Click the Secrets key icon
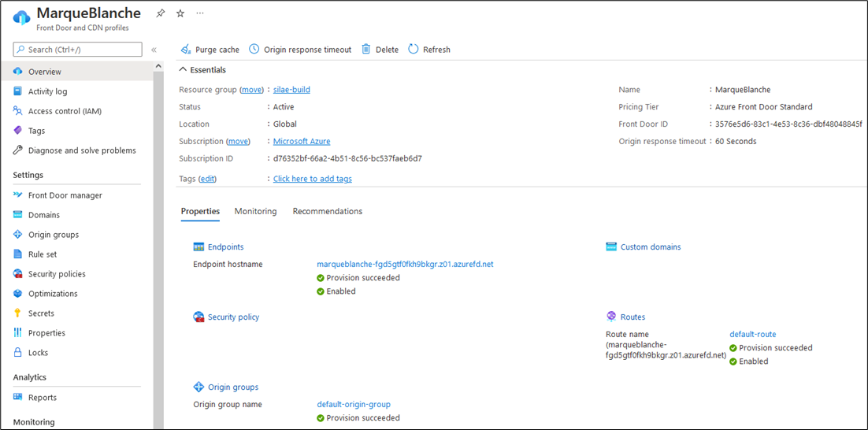This screenshot has height=430, width=868. [x=17, y=313]
